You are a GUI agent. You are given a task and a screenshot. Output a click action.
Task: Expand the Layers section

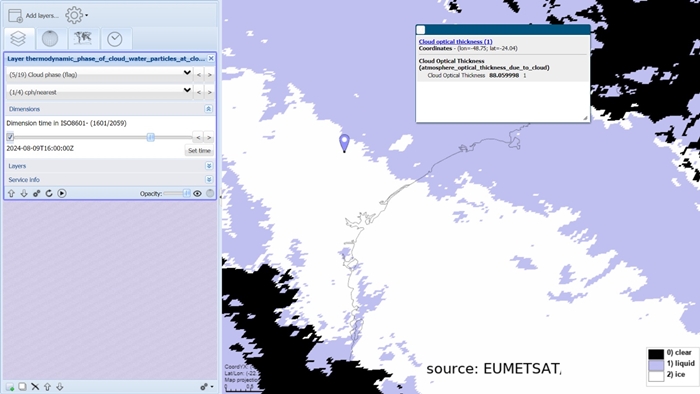click(208, 166)
